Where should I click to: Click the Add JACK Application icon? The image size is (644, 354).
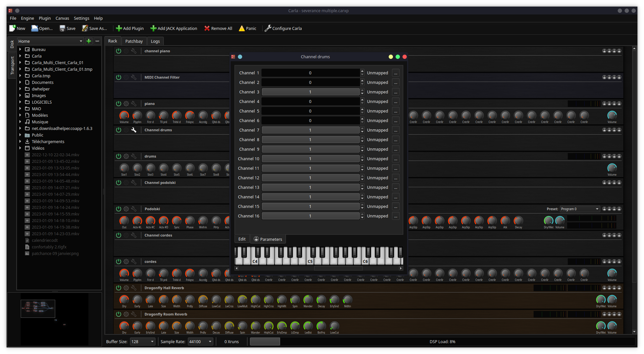click(153, 28)
